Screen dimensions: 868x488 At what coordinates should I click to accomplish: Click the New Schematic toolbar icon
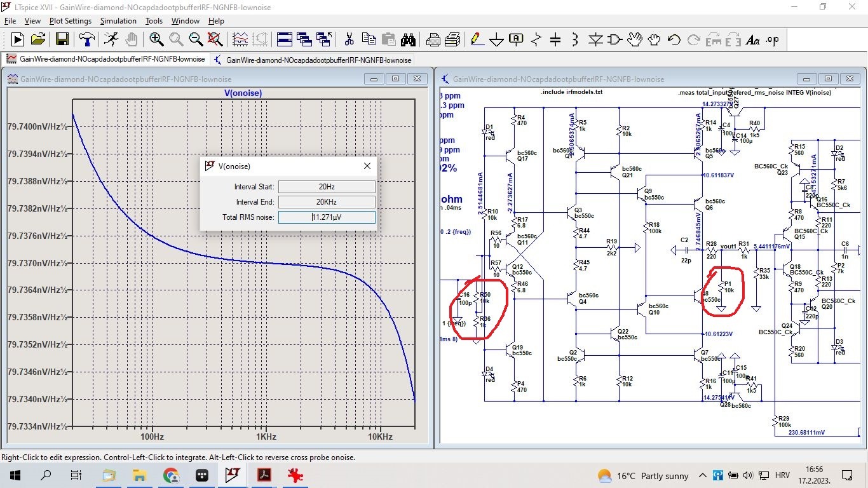18,40
